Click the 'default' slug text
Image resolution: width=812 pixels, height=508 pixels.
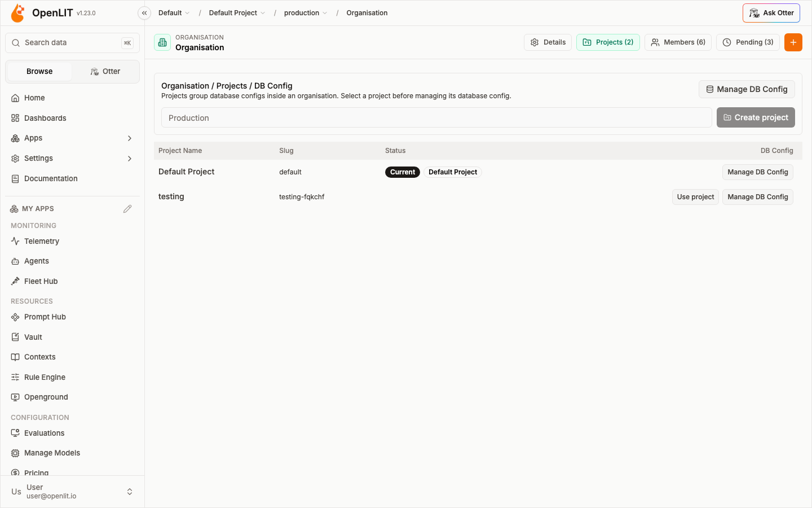(290, 172)
